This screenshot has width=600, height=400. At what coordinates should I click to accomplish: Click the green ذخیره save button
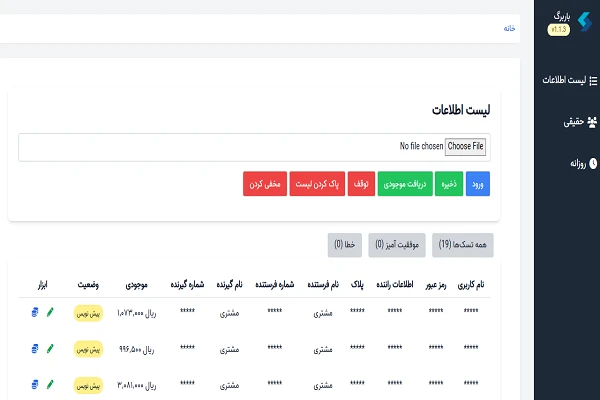pyautogui.click(x=449, y=184)
